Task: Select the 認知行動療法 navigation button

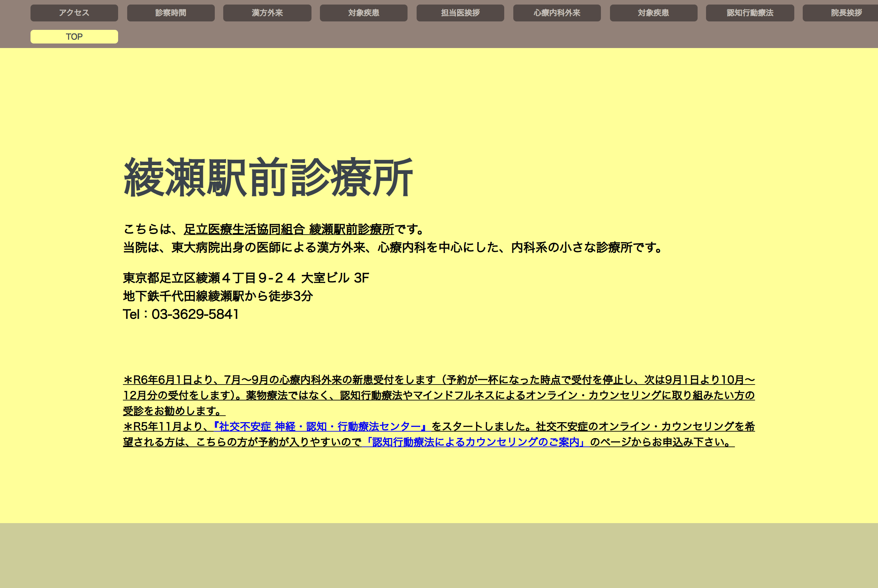Action: pos(750,13)
